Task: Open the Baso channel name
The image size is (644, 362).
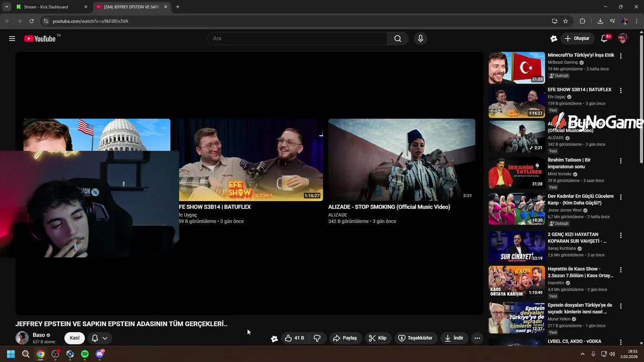Action: [39, 335]
